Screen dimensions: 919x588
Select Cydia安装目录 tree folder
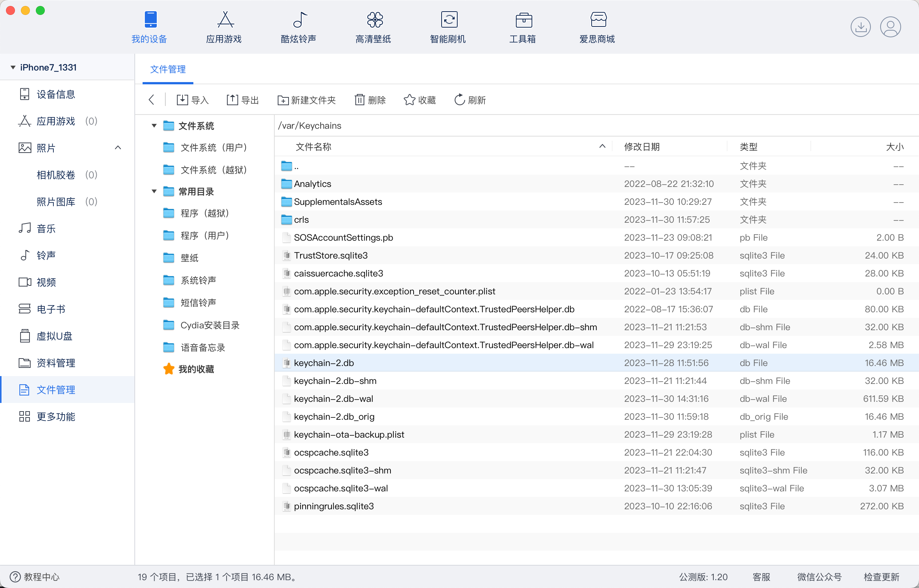coord(201,325)
